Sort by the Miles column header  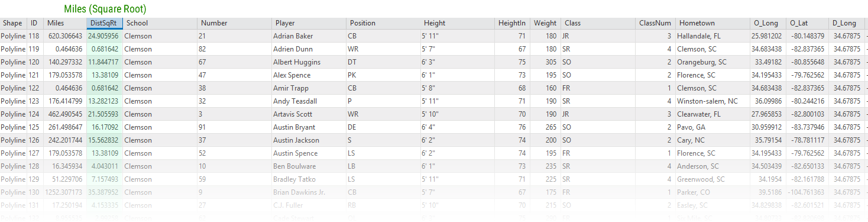coord(65,23)
